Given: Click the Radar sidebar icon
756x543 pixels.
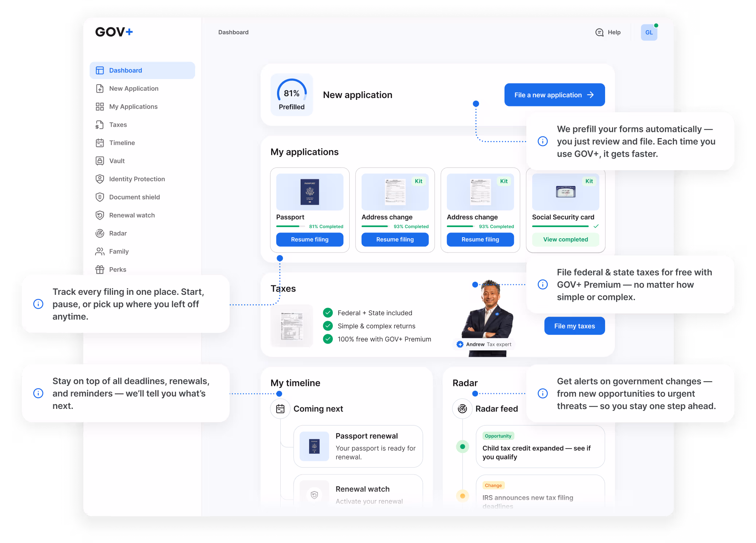Looking at the screenshot, I should (x=100, y=233).
